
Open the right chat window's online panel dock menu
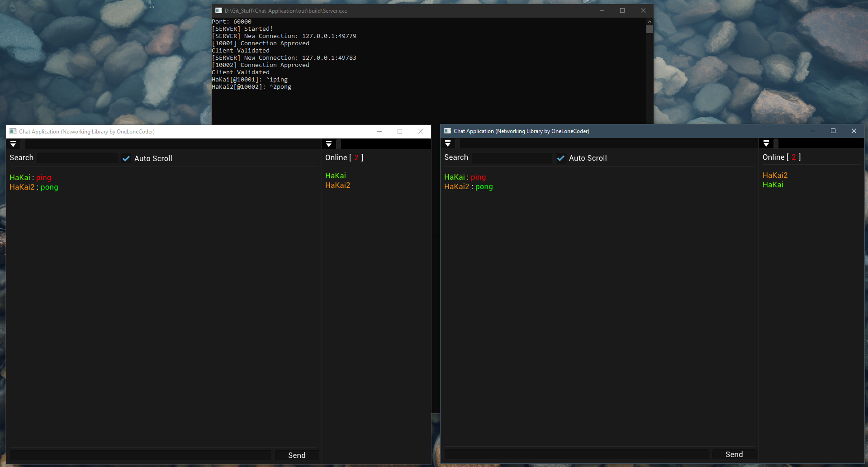click(766, 143)
